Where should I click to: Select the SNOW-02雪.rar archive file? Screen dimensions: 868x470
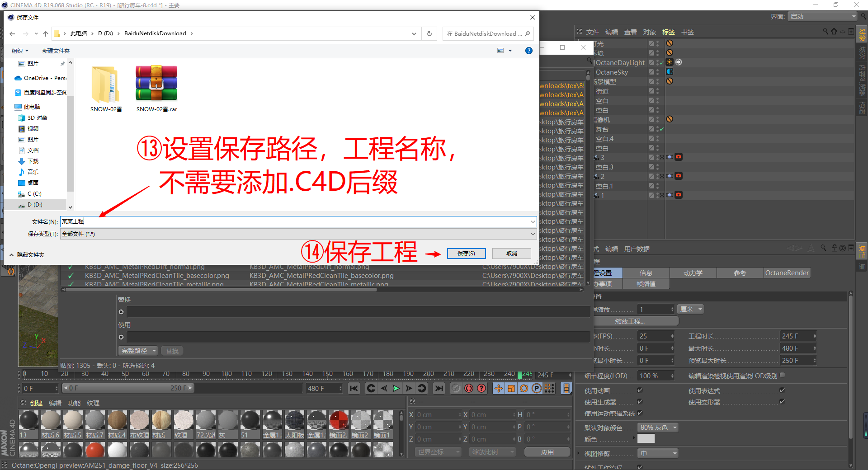[x=156, y=89]
